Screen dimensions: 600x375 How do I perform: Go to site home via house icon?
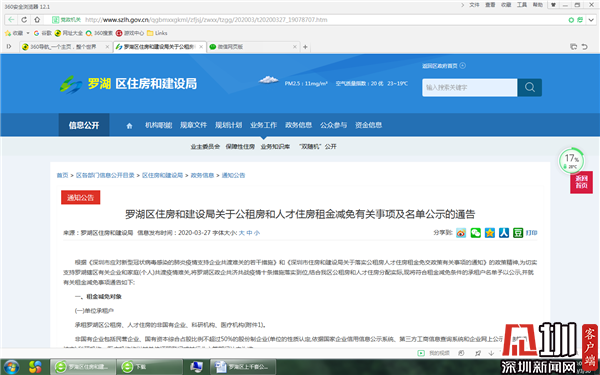[129, 126]
